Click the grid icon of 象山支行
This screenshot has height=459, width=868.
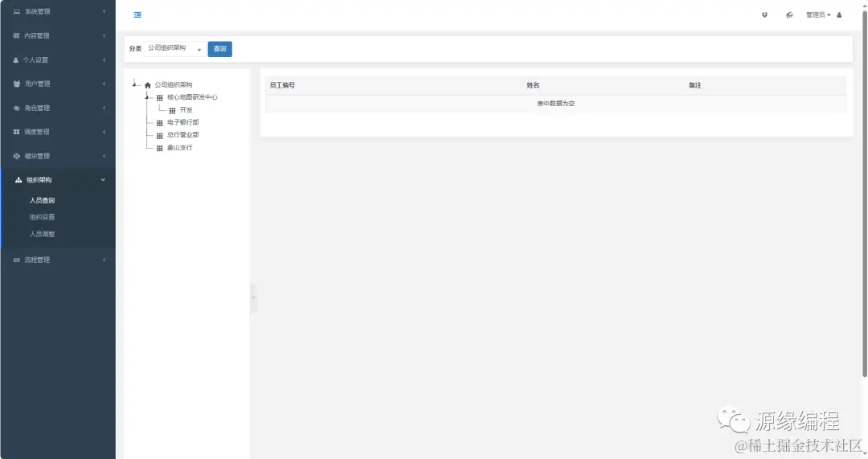pos(159,149)
